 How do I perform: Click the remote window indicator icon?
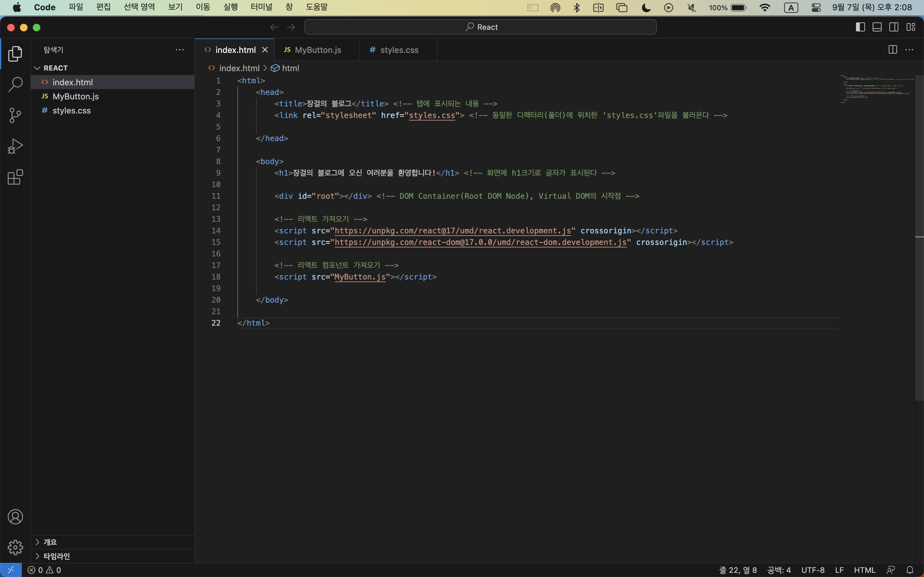point(11,570)
